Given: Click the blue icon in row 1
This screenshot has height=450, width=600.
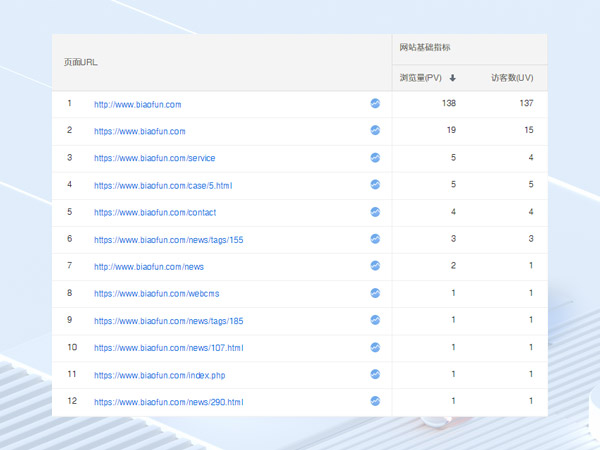Looking at the screenshot, I should (375, 103).
